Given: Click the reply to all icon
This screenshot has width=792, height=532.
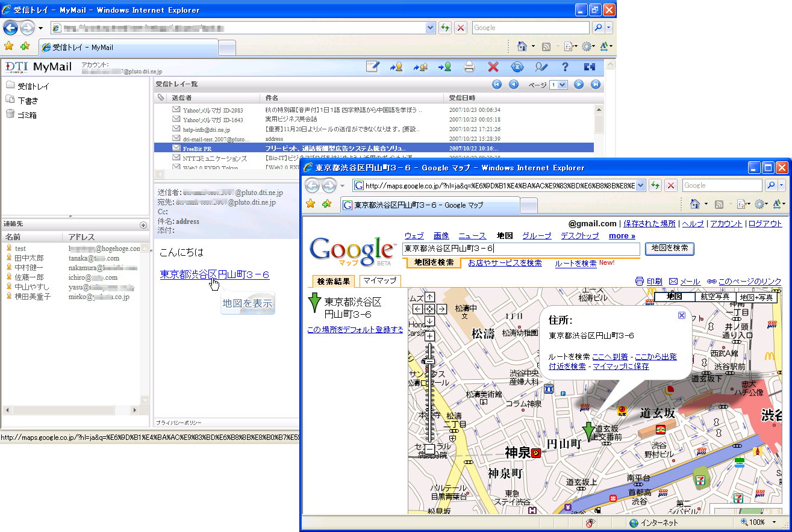Looking at the screenshot, I should (x=420, y=67).
